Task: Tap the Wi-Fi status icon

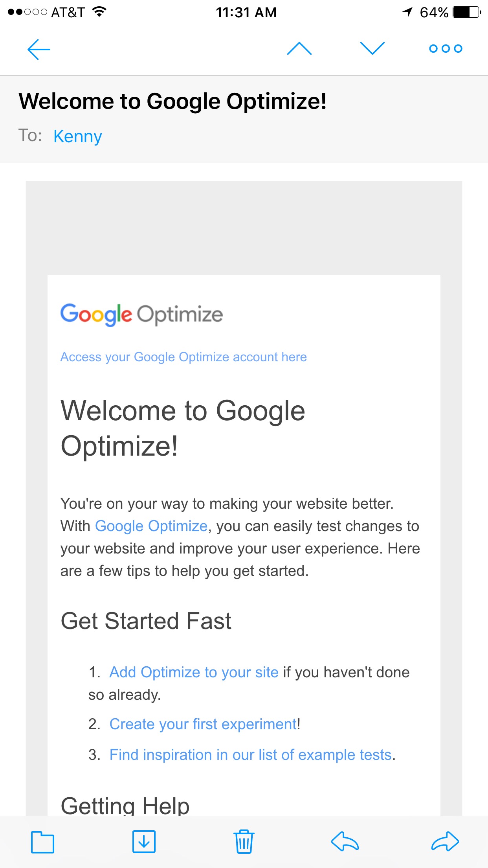Action: [x=99, y=12]
